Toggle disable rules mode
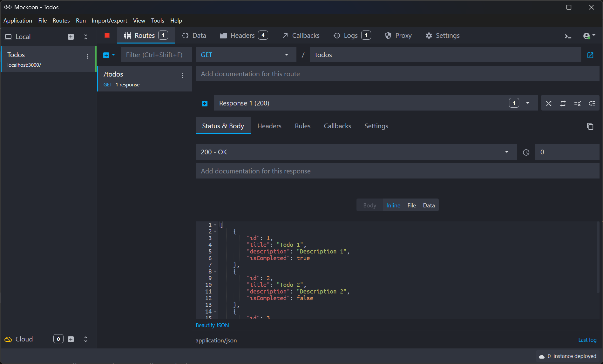This screenshot has width=603, height=364. [578, 103]
